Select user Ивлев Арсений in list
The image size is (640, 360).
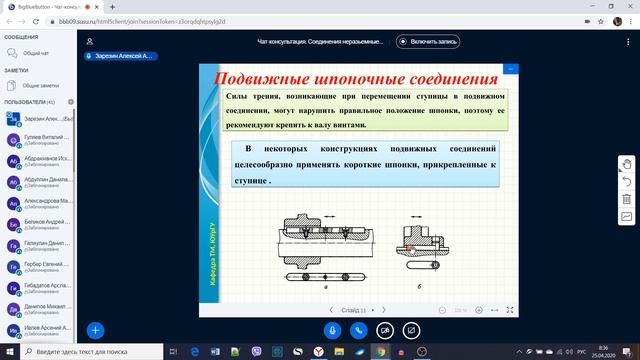[x=39, y=331]
